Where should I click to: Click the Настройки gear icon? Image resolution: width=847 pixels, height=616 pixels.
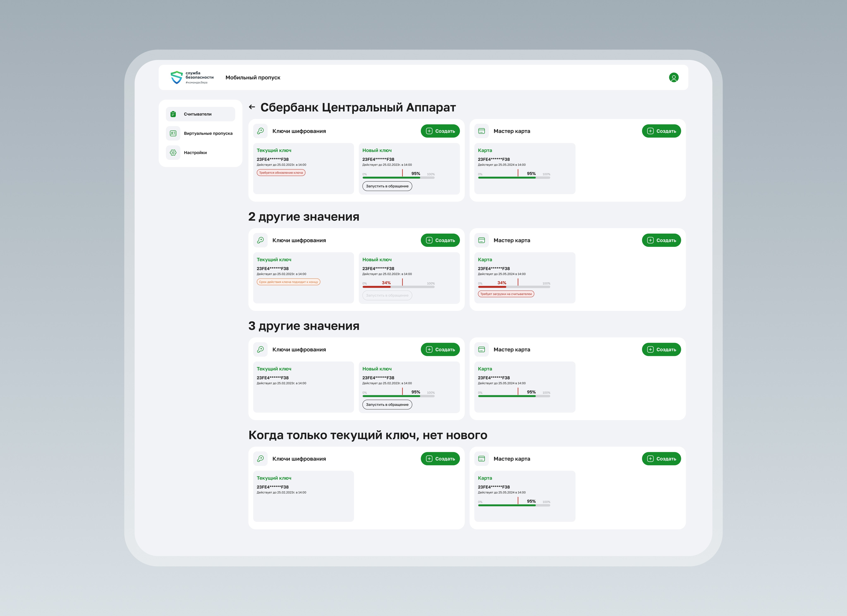click(173, 152)
